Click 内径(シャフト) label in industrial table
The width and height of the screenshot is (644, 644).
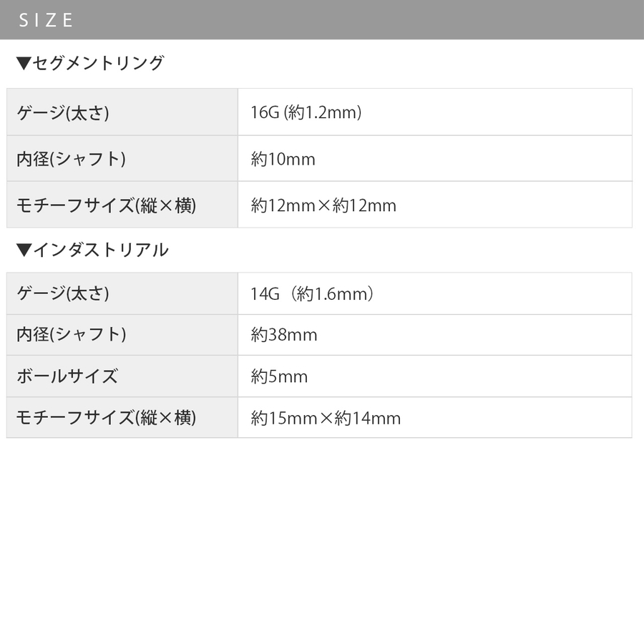72,334
